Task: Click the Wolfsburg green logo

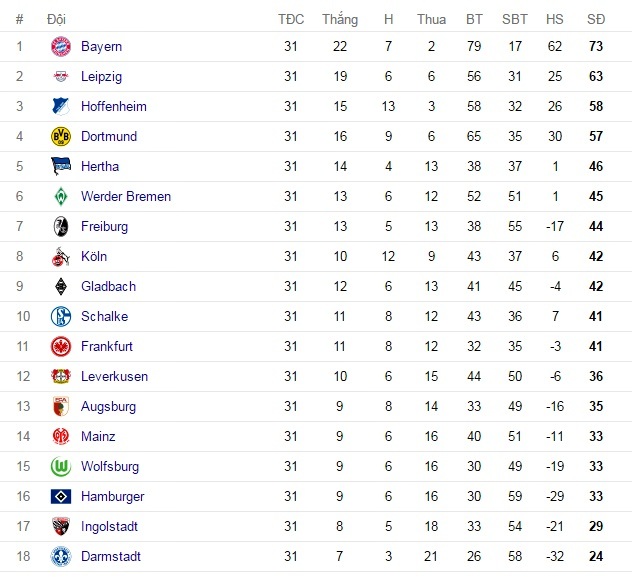Action: tap(61, 466)
